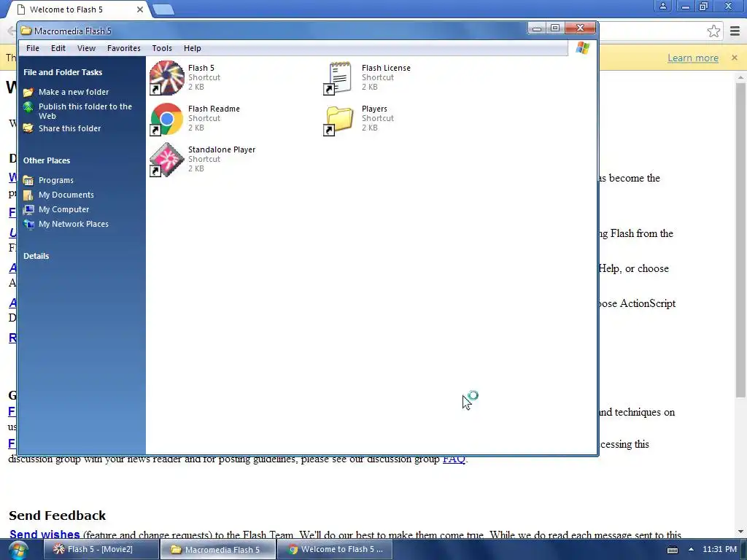Click the taskbar clock showing 11:31 PM
Screen dimensions: 747x560
click(719, 550)
